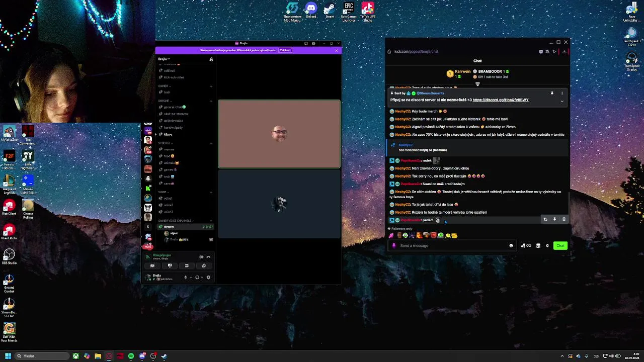Open the memes channel in Discord

click(168, 149)
